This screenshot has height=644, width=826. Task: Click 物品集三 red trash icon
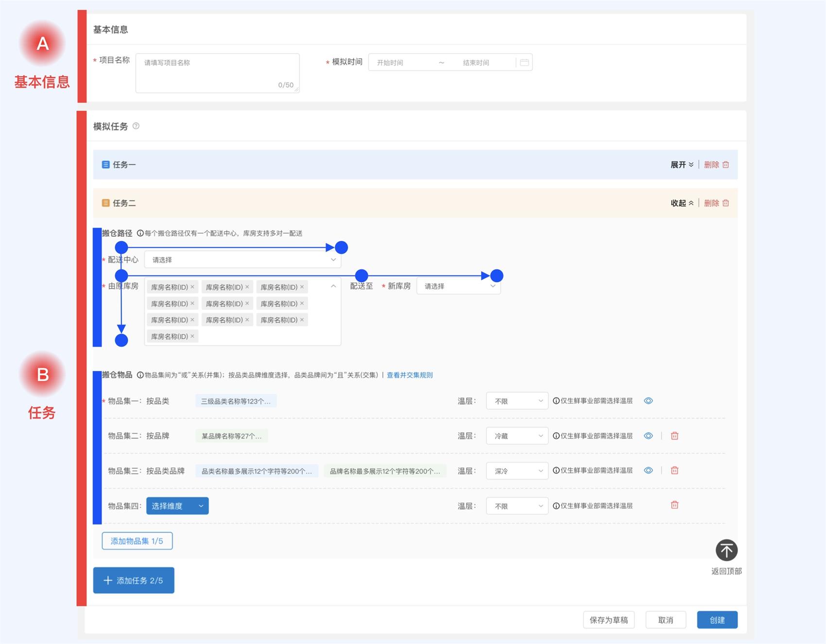point(674,470)
